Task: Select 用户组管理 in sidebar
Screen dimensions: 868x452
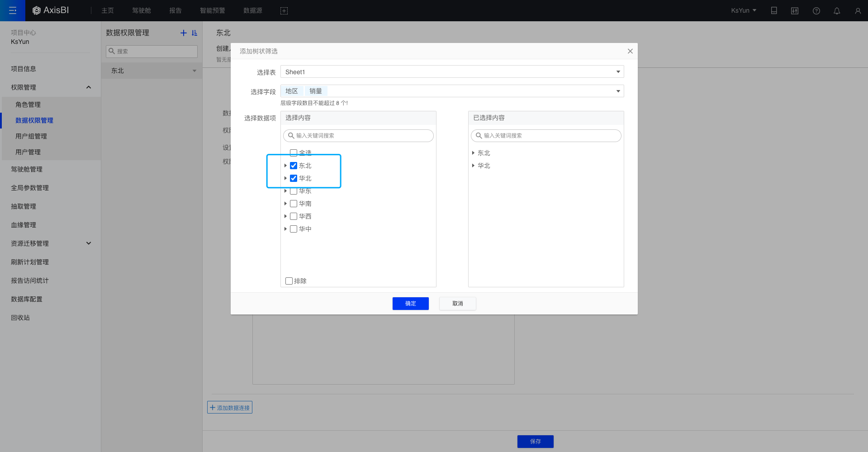Action: [x=31, y=136]
